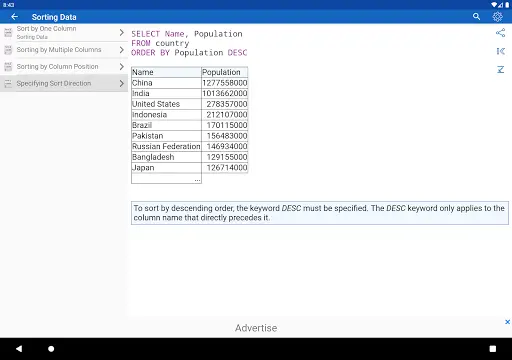Close the Advertise banner

(x=507, y=322)
